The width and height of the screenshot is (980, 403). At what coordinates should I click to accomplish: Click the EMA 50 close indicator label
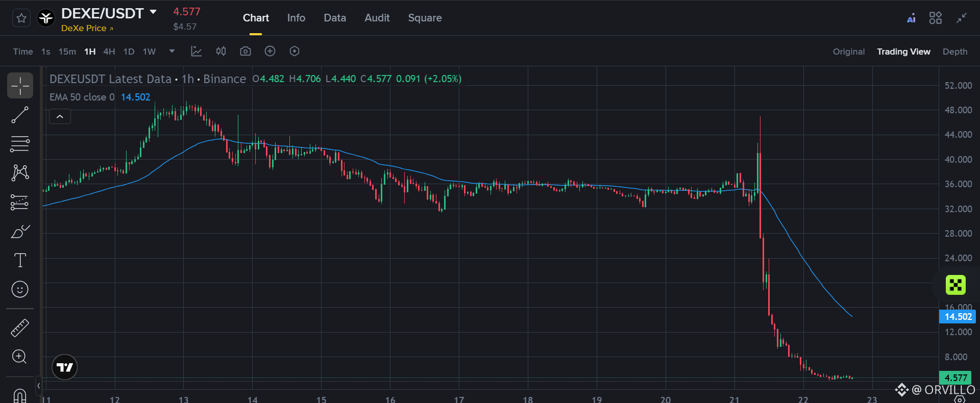click(x=82, y=97)
